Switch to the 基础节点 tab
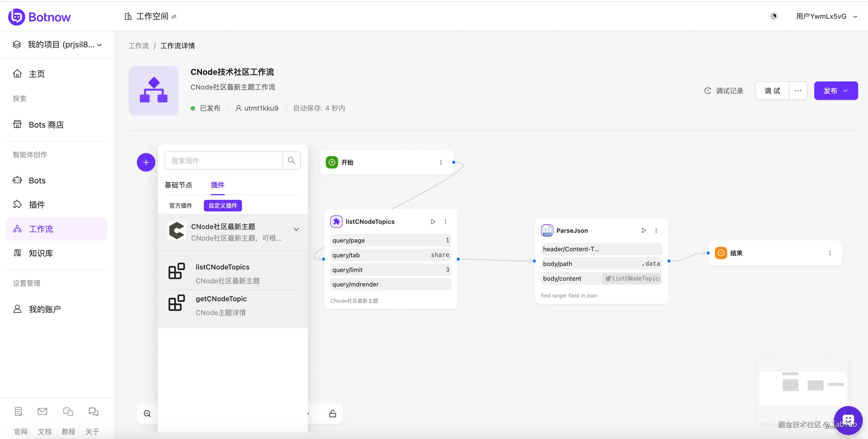 [178, 185]
